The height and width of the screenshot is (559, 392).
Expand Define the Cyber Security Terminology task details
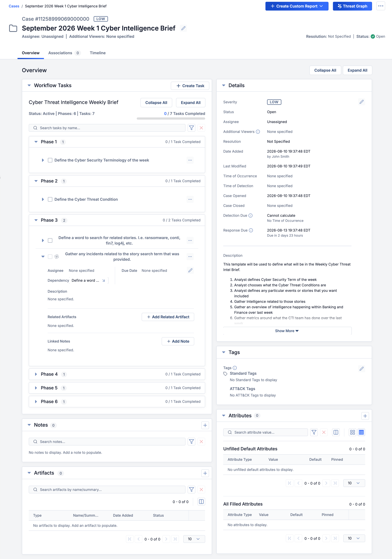click(x=43, y=160)
